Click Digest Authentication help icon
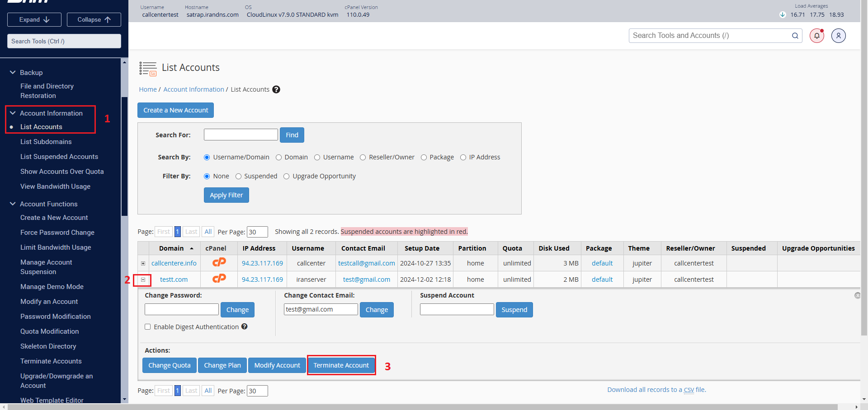 [244, 326]
